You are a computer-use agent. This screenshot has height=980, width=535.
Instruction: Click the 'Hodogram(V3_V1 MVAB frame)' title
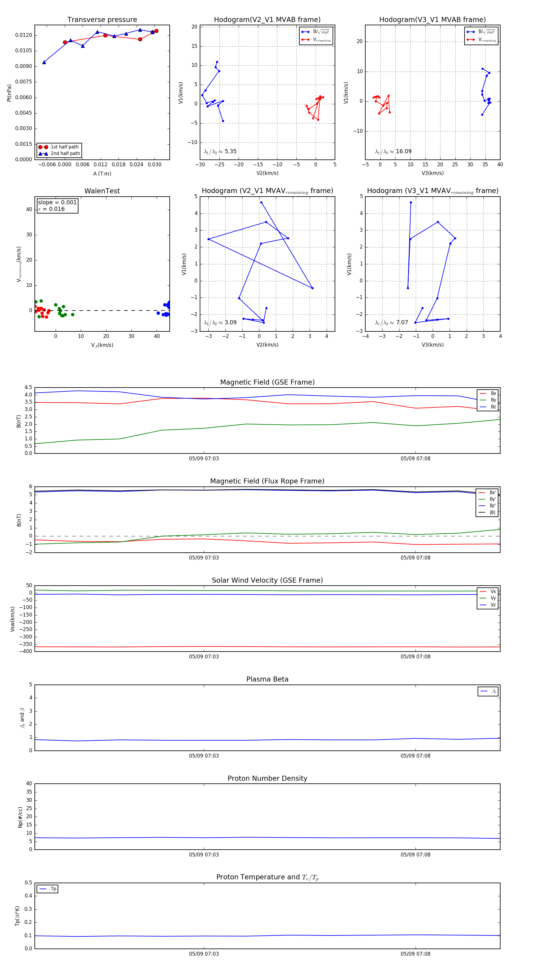[x=432, y=20]
